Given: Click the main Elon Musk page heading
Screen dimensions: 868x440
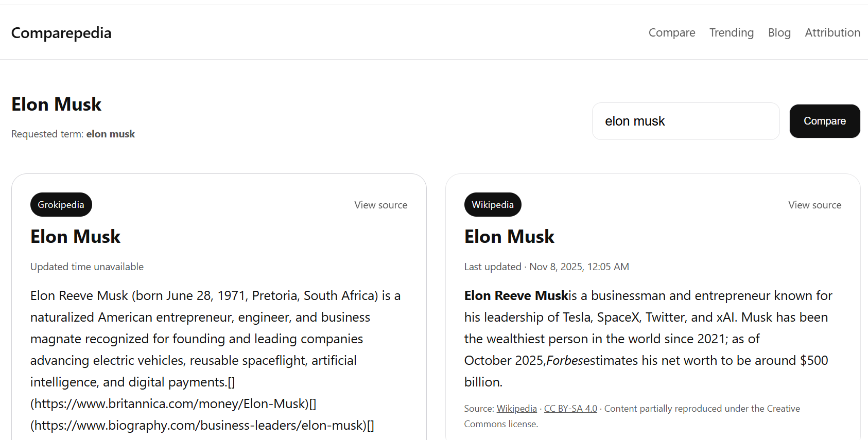Looking at the screenshot, I should point(56,104).
